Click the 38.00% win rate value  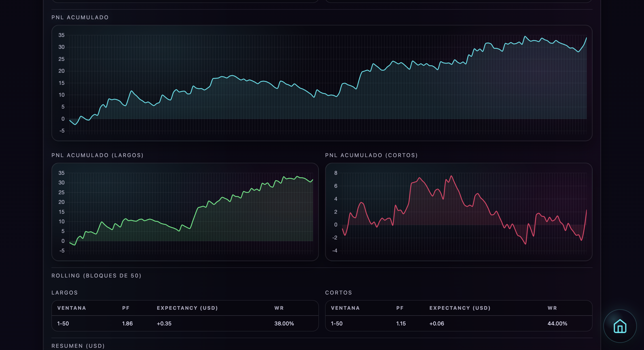(x=284, y=323)
